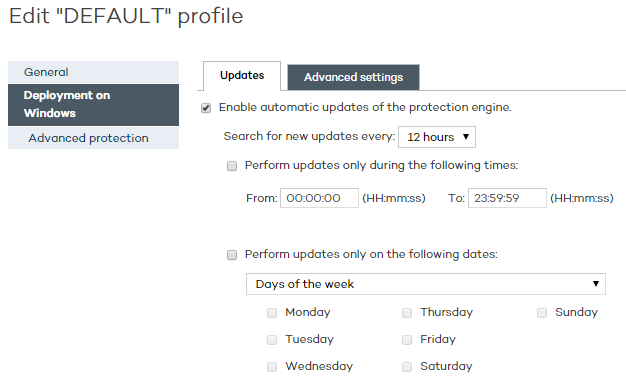626x384 pixels.
Task: Check the Sunday checkbox
Action: (542, 313)
